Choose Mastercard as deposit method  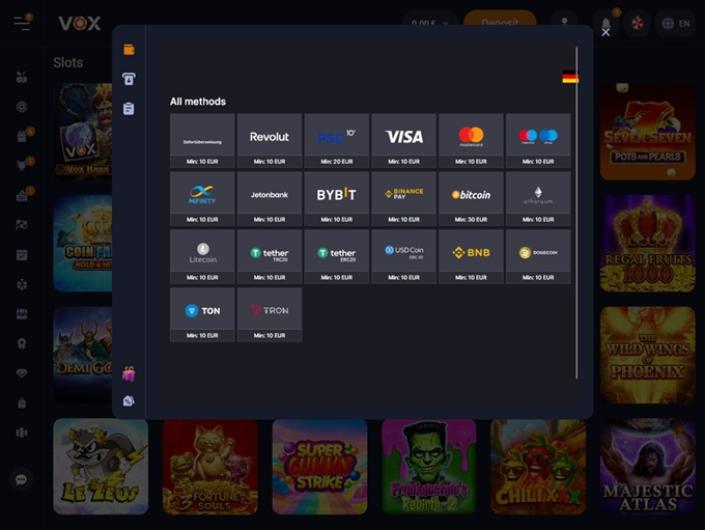tap(471, 137)
